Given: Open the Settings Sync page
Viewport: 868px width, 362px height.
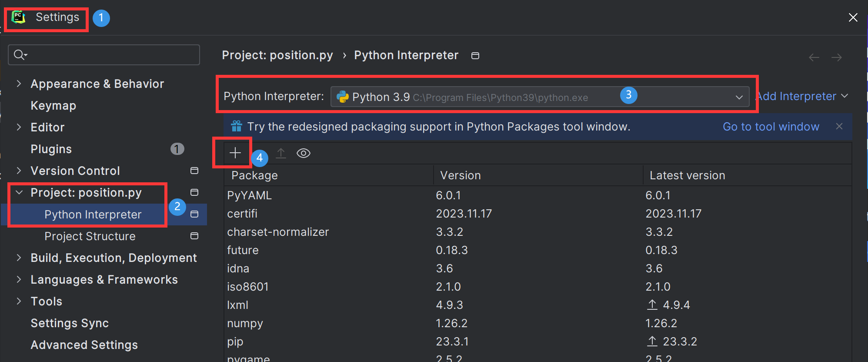Looking at the screenshot, I should pos(70,323).
